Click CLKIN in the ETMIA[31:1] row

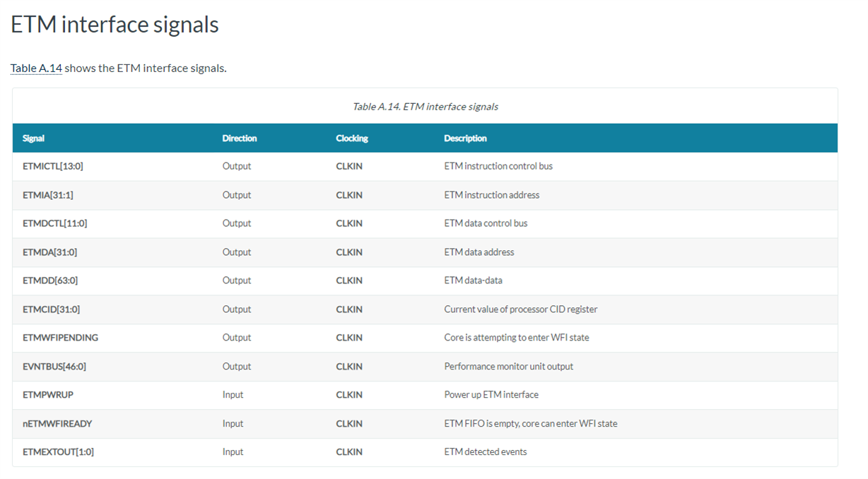(x=349, y=195)
